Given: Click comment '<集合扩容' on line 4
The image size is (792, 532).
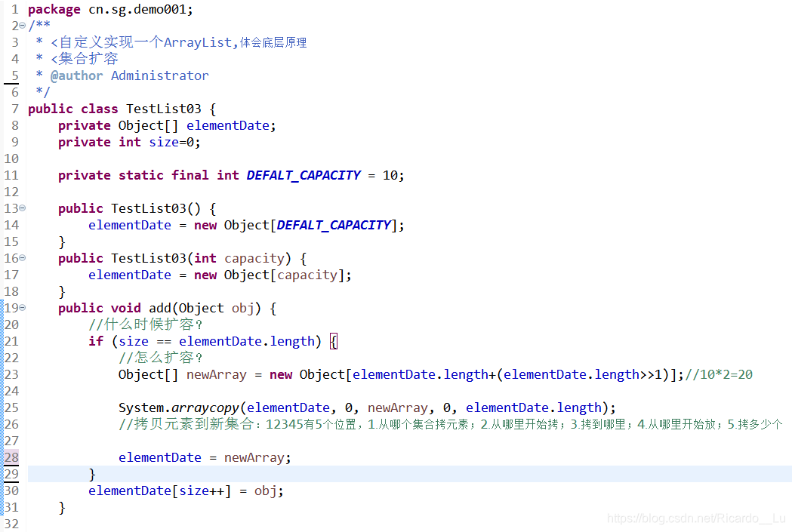Looking at the screenshot, I should coord(85,59).
